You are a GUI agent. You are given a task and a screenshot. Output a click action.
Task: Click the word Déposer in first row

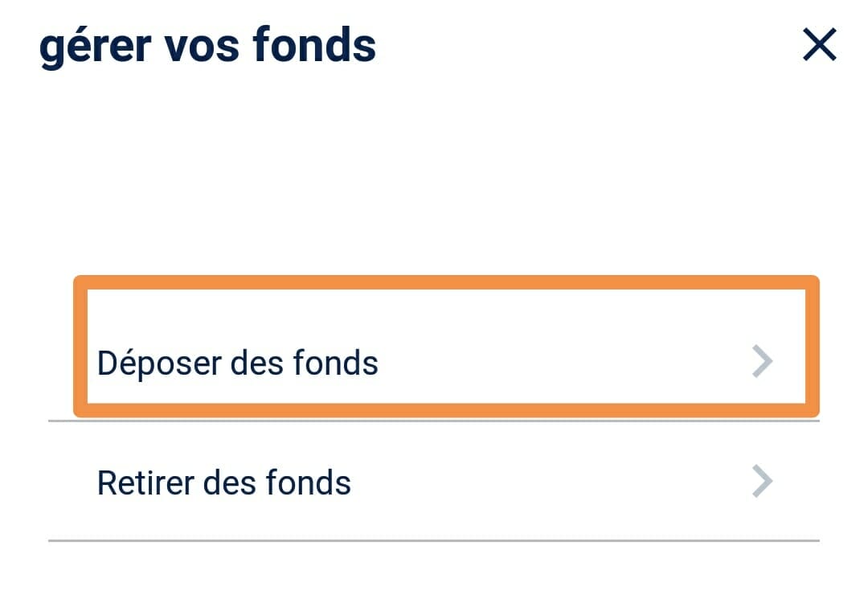158,363
